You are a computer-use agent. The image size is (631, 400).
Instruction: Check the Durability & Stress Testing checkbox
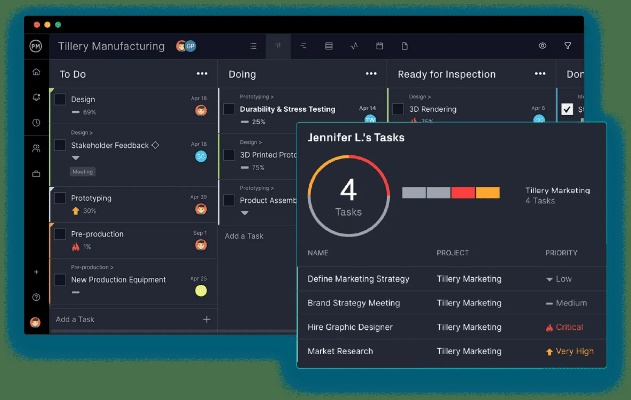click(x=229, y=108)
